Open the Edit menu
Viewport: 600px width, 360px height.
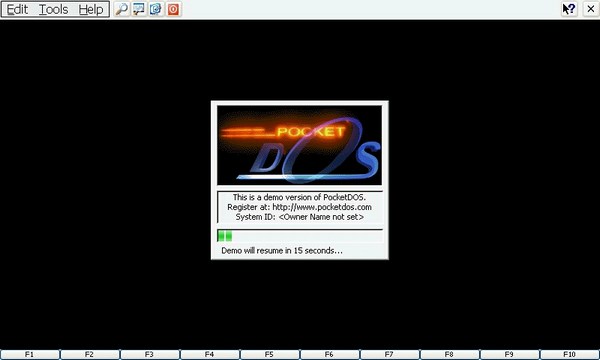(17, 9)
